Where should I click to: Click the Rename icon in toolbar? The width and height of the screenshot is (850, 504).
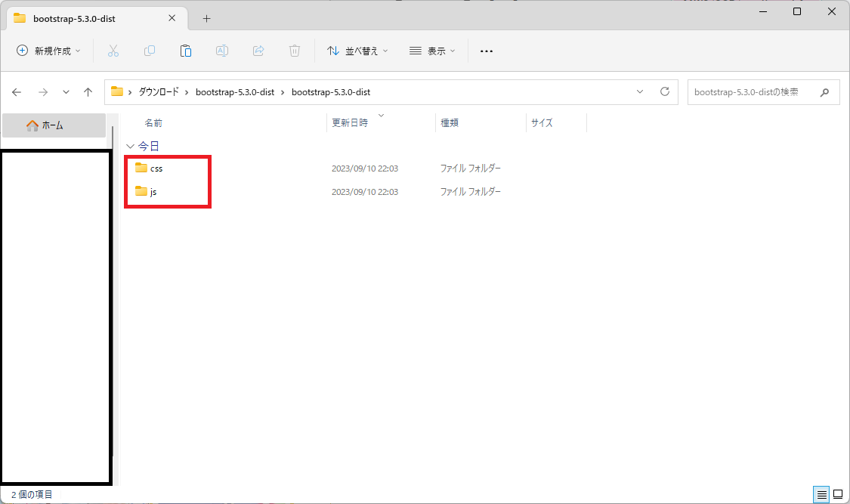[222, 51]
